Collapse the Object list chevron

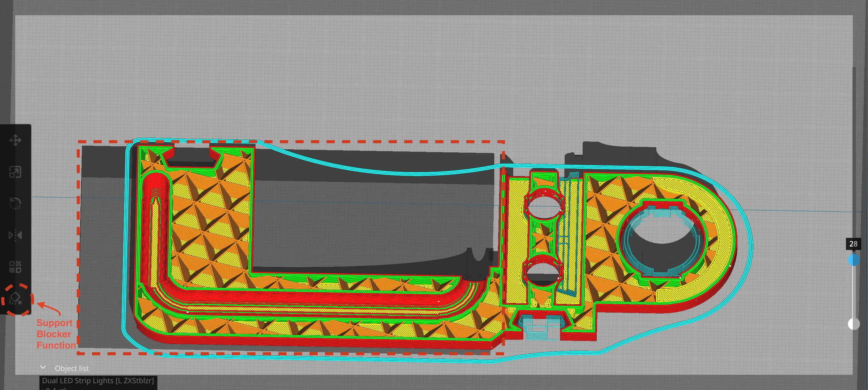click(43, 368)
